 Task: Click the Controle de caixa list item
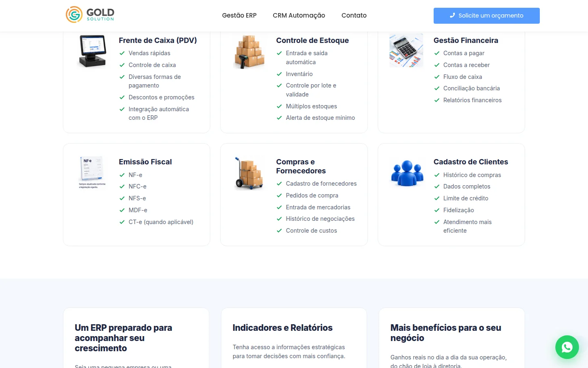point(152,65)
